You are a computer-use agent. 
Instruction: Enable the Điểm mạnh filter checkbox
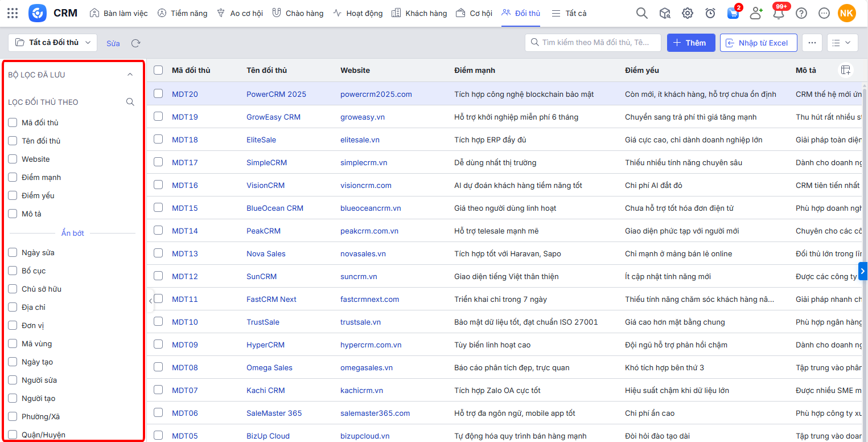13,177
